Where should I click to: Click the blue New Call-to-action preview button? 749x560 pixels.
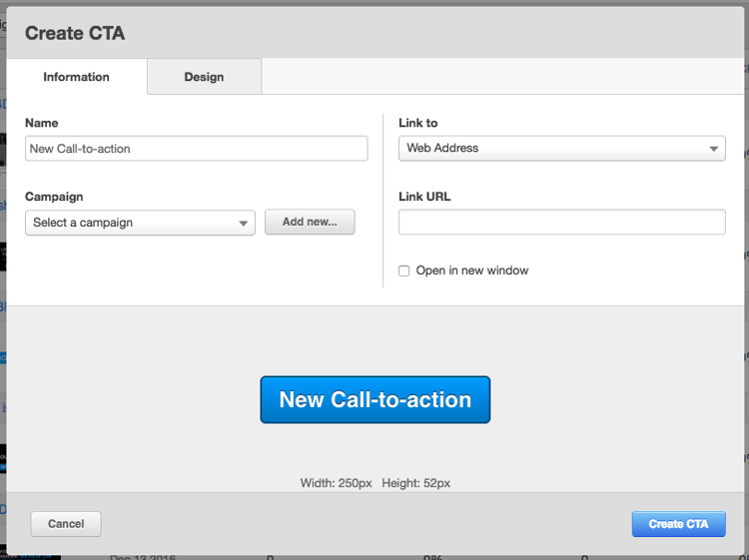(x=374, y=399)
